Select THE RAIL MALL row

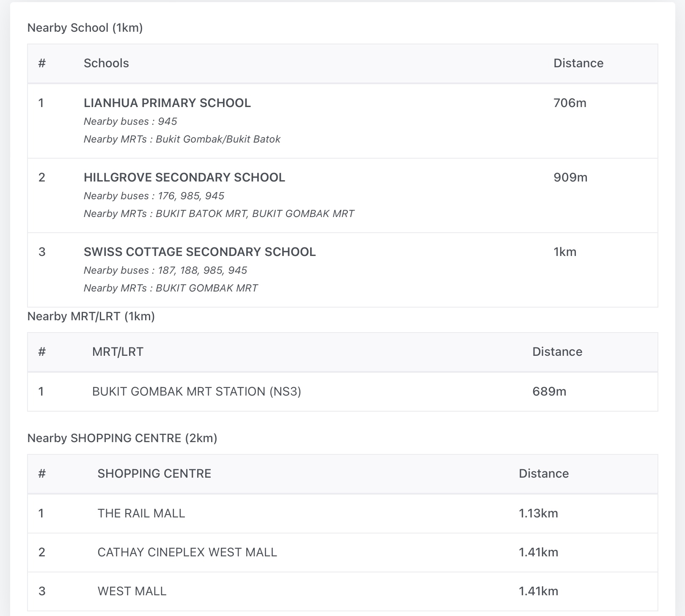pyautogui.click(x=141, y=513)
